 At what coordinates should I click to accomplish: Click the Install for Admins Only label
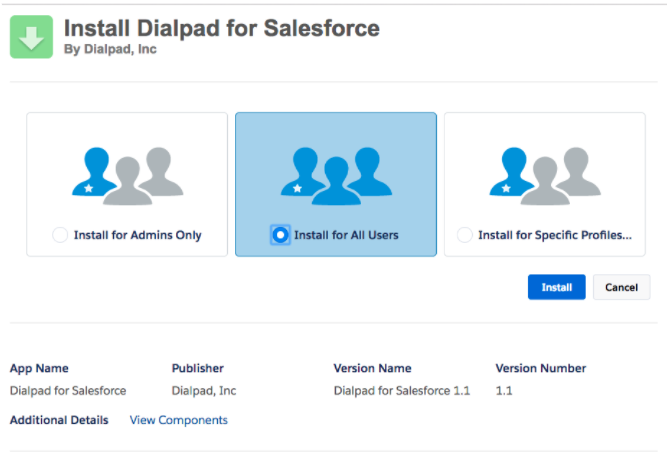coord(137,235)
